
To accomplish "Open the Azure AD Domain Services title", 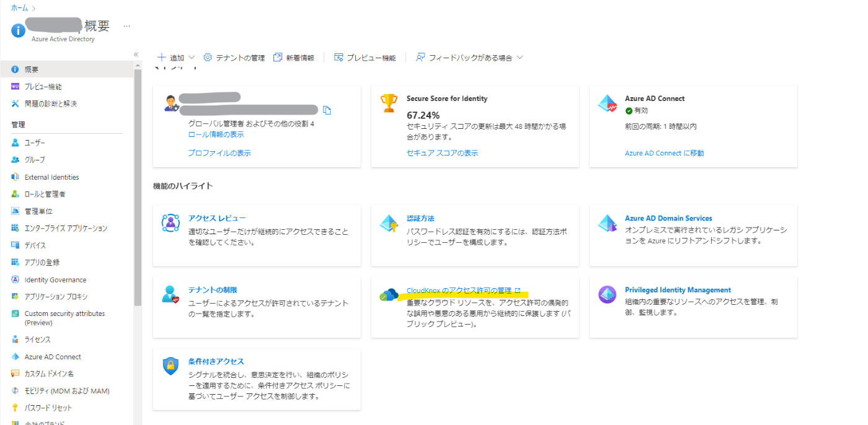I will click(668, 218).
